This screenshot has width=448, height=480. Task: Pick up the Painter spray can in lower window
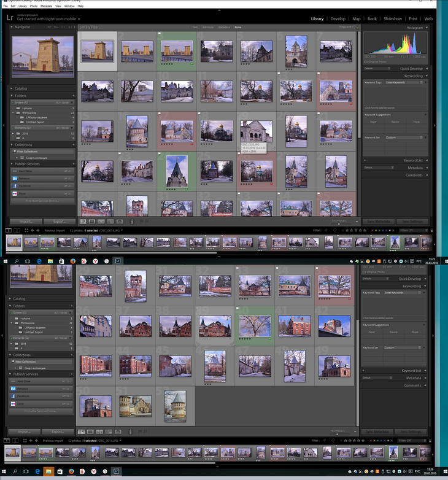(x=130, y=432)
